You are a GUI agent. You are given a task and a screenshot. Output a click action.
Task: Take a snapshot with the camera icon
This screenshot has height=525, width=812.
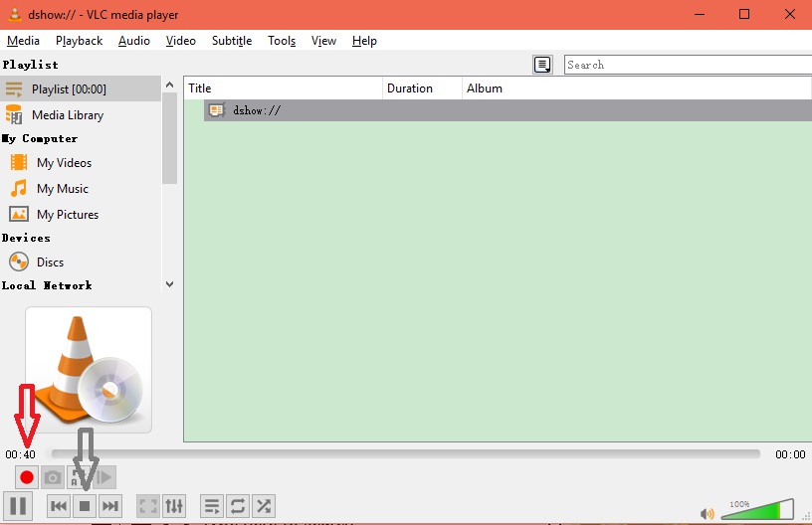53,477
